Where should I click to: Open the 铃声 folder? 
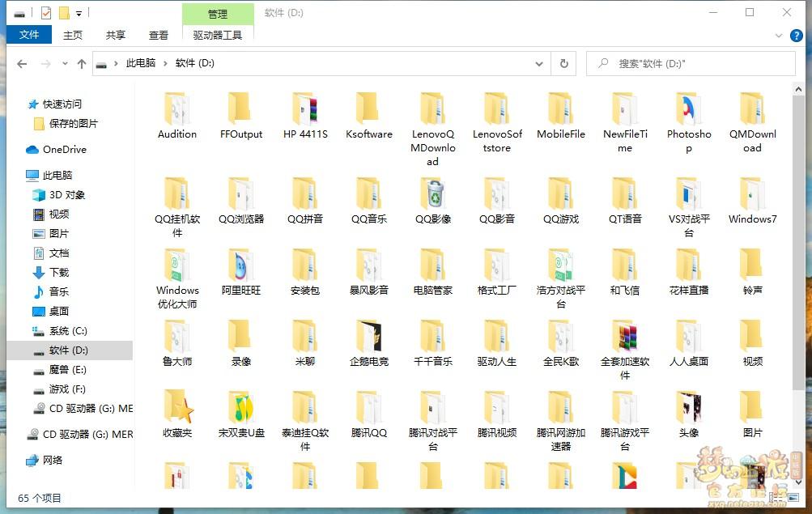tap(752, 272)
